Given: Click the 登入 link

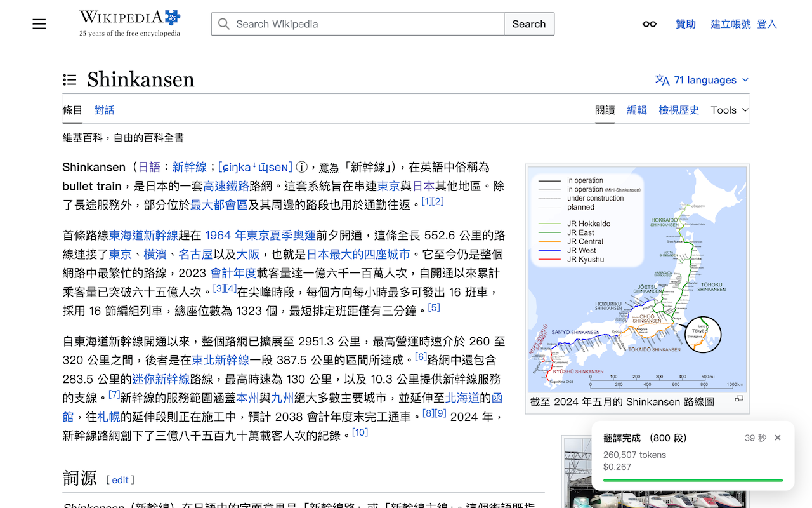Looking at the screenshot, I should (767, 24).
